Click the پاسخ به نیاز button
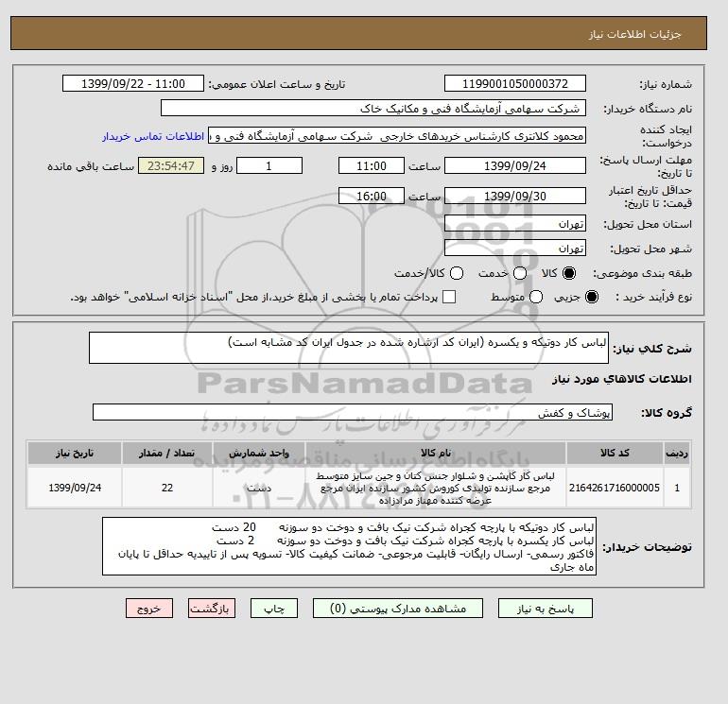 (546, 609)
